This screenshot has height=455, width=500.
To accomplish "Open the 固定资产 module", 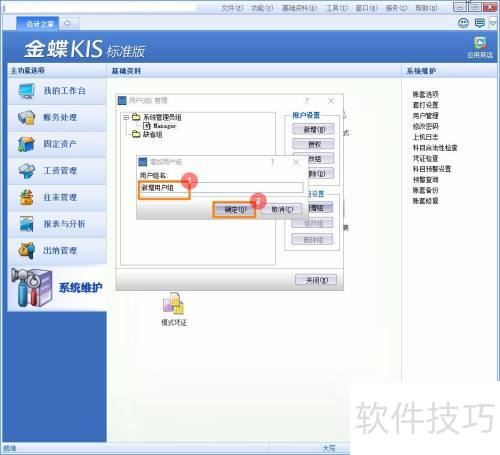I will 57,144.
